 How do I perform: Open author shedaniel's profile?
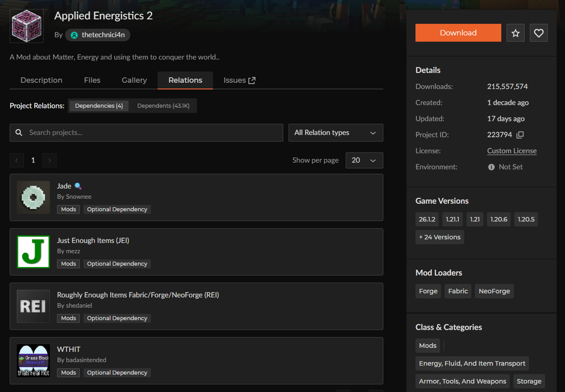coord(79,306)
